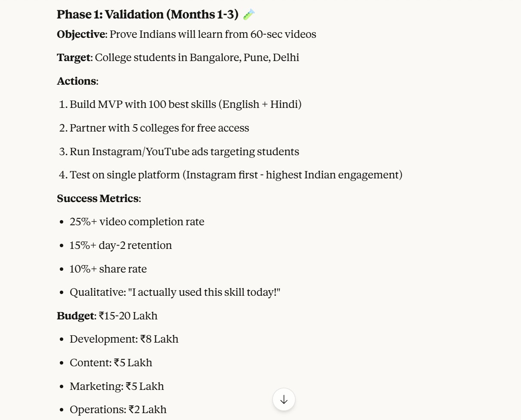
Task: Click the Development ₹8 Lakh bullet
Action: click(124, 339)
